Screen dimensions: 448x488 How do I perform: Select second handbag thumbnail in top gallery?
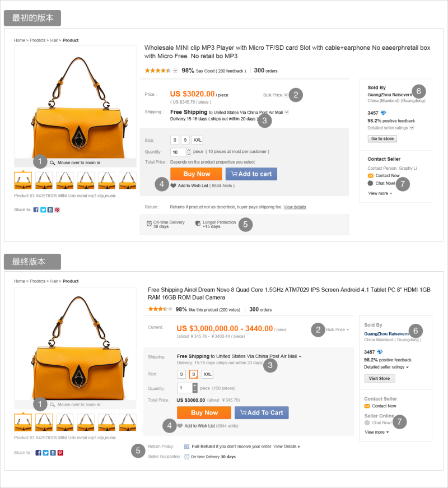[44, 180]
